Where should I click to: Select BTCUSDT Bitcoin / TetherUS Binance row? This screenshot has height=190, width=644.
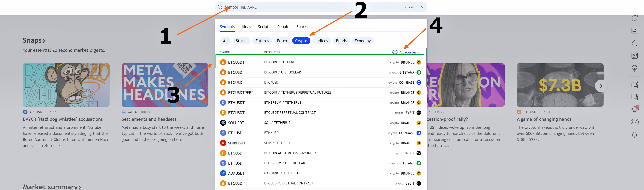click(x=320, y=62)
